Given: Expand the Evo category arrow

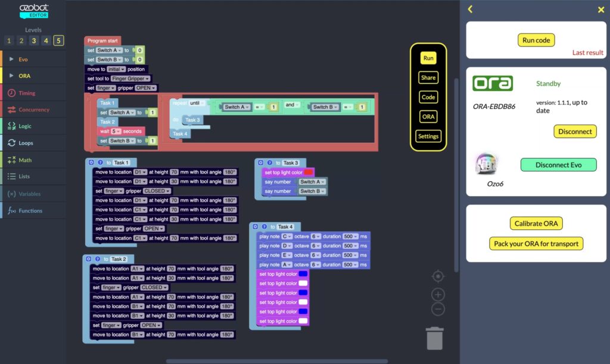Looking at the screenshot, I should click(11, 59).
